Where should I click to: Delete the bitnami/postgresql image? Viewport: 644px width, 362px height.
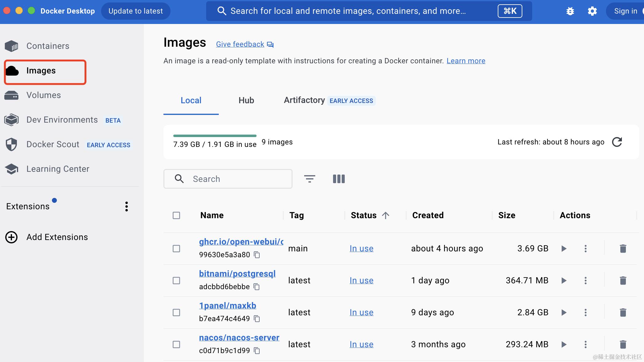[x=623, y=281]
